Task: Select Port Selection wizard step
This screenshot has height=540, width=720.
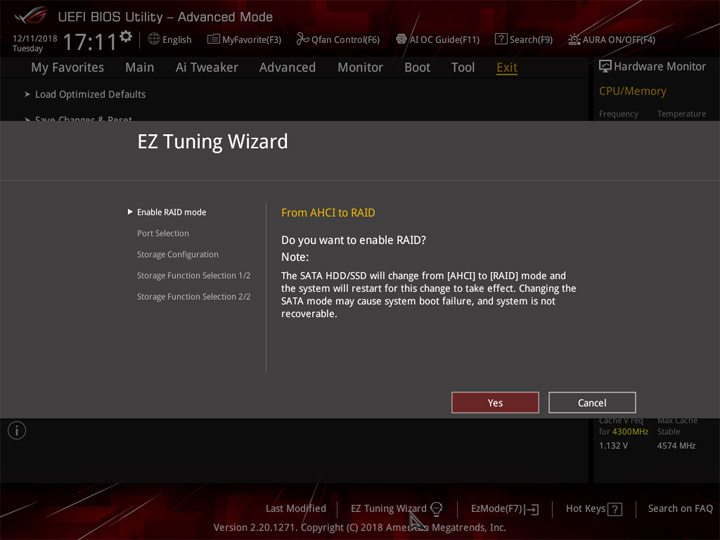Action: [x=163, y=233]
